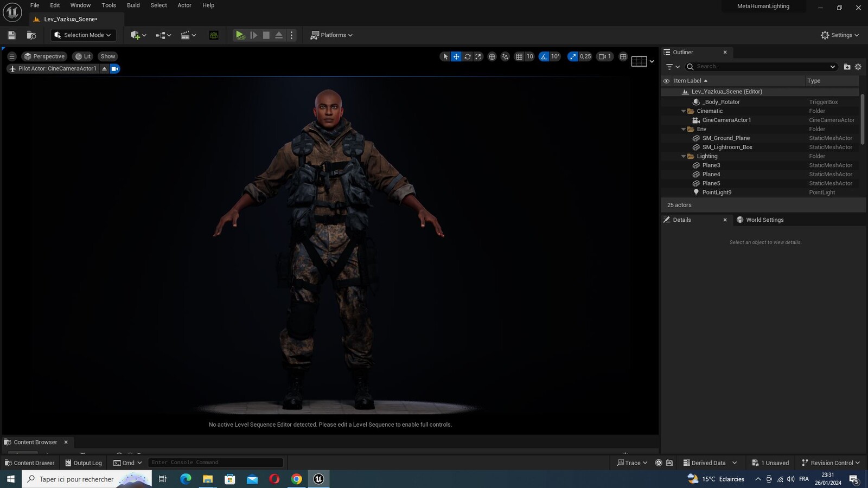Open the Browse content folder-search icon
The height and width of the screenshot is (488, 868).
pyautogui.click(x=31, y=35)
